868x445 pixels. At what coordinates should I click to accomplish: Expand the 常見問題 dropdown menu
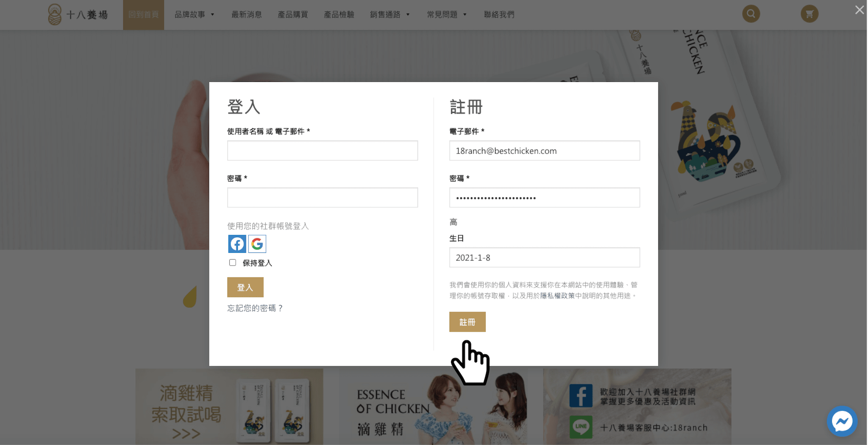click(446, 15)
